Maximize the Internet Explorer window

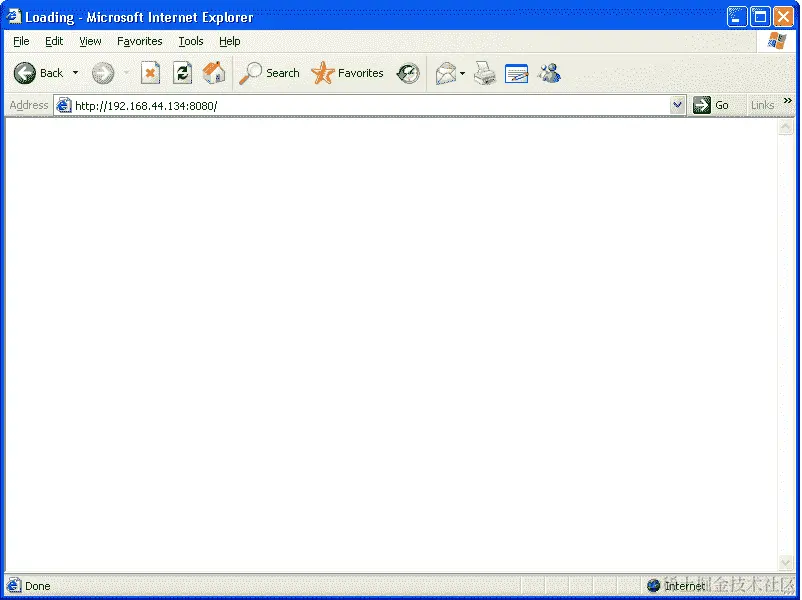pos(760,17)
